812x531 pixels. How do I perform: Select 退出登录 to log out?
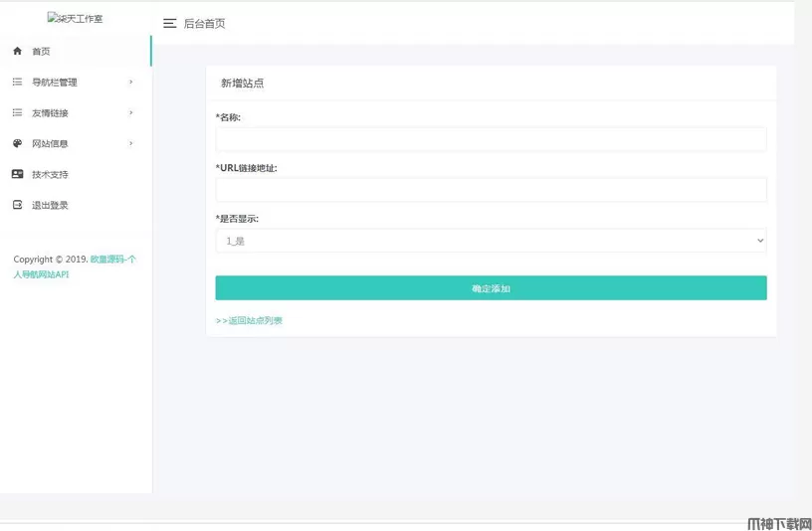76,205
